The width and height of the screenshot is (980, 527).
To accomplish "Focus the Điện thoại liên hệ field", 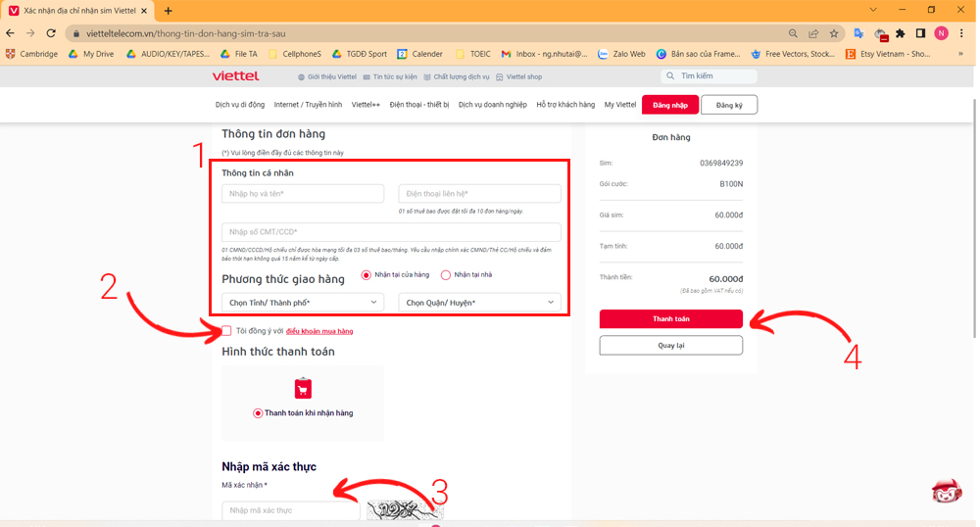I will point(479,194).
